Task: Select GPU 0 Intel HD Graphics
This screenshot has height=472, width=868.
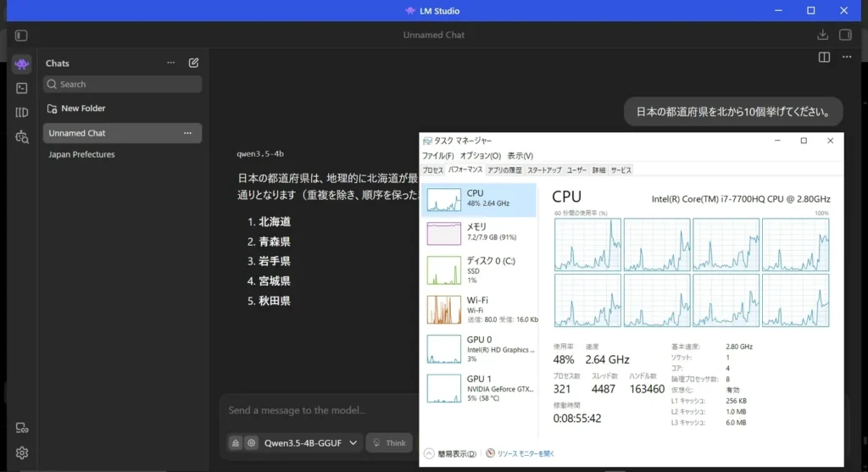Action: point(480,349)
